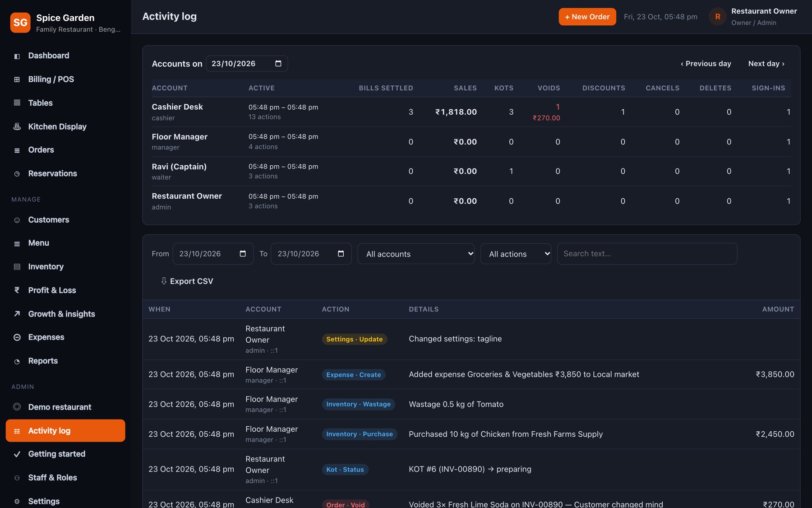
Task: Open the Dashboard sidebar icon
Action: (x=17, y=56)
